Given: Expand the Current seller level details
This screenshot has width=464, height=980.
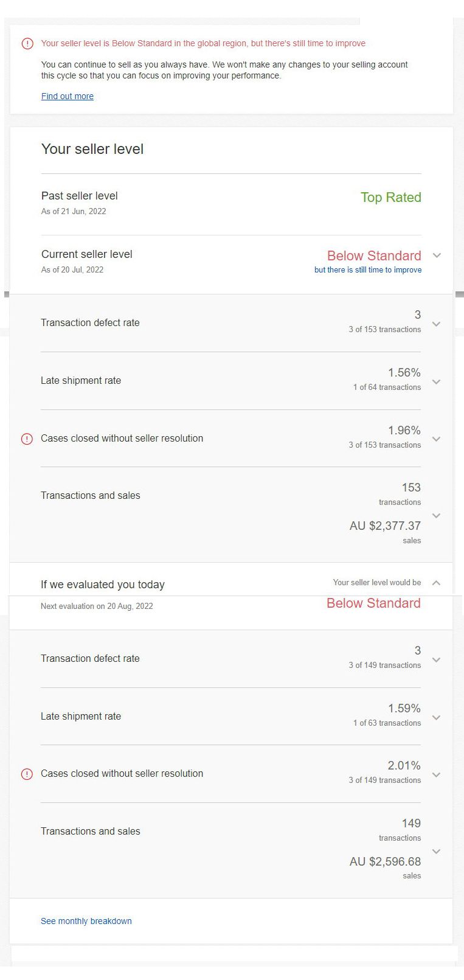Looking at the screenshot, I should tap(437, 255).
